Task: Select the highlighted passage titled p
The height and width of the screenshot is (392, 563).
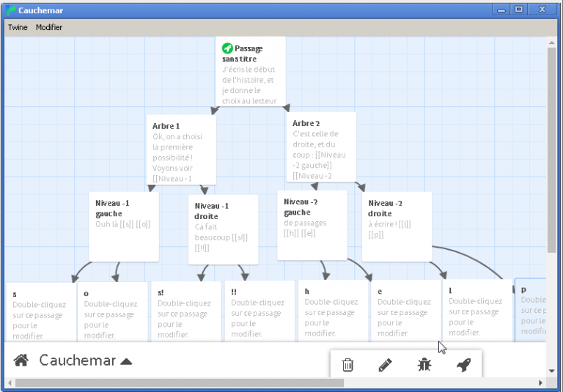Action: coord(530,310)
